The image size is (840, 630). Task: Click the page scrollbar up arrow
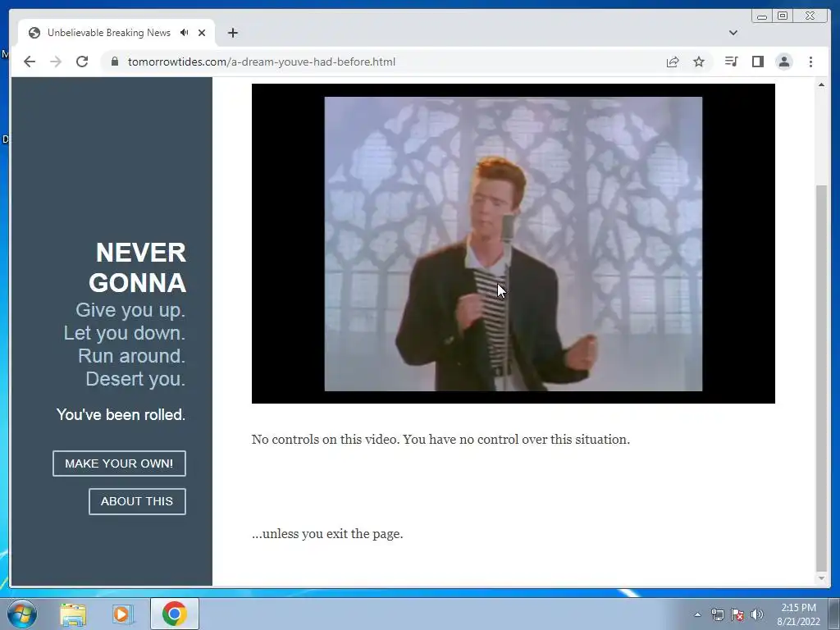(821, 84)
